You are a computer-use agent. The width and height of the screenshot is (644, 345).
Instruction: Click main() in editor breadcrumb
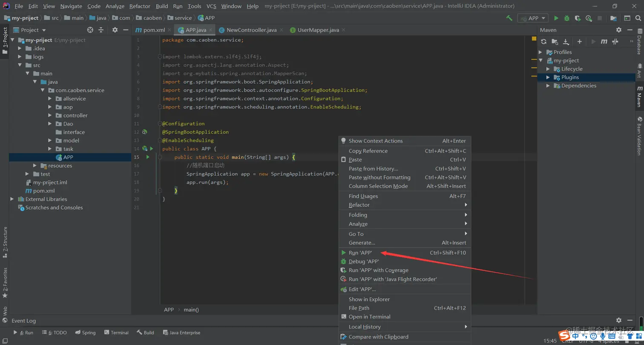point(191,310)
